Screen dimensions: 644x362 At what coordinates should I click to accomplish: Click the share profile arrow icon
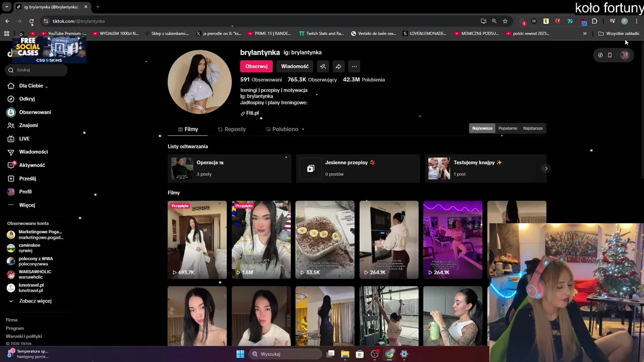339,66
